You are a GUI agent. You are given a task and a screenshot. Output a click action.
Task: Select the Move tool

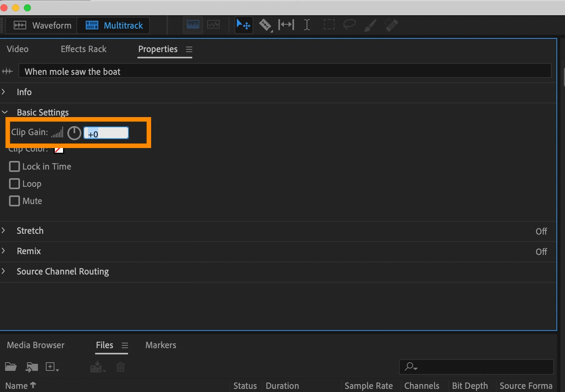[x=244, y=25]
